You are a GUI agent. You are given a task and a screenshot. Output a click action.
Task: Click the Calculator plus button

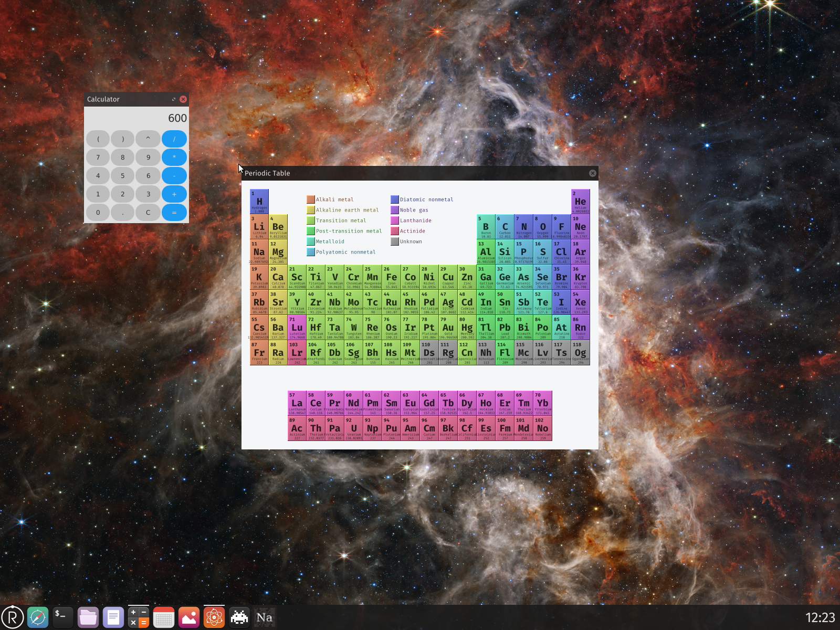pyautogui.click(x=174, y=194)
